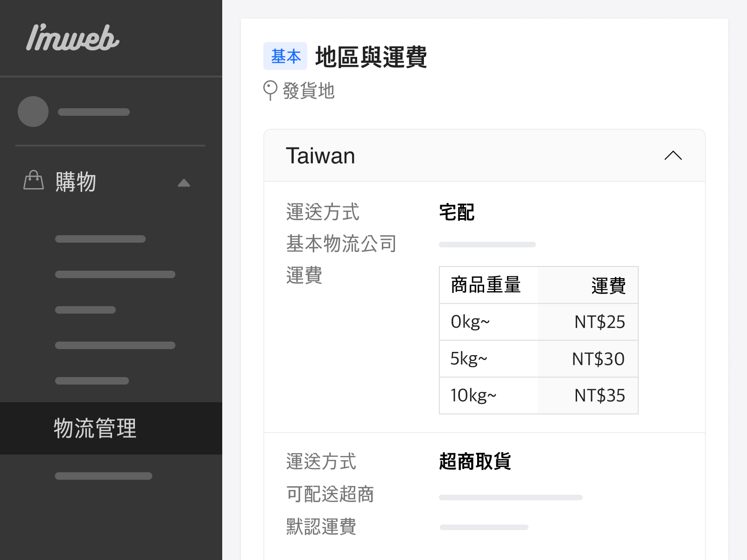This screenshot has width=747, height=560.
Task: Toggle the 默認運費 placeholder setting
Action: (x=484, y=526)
